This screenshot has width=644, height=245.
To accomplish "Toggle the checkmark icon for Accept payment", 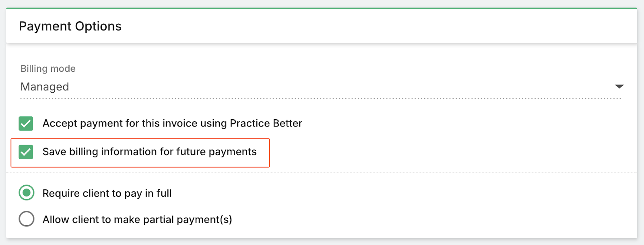I will click(26, 124).
